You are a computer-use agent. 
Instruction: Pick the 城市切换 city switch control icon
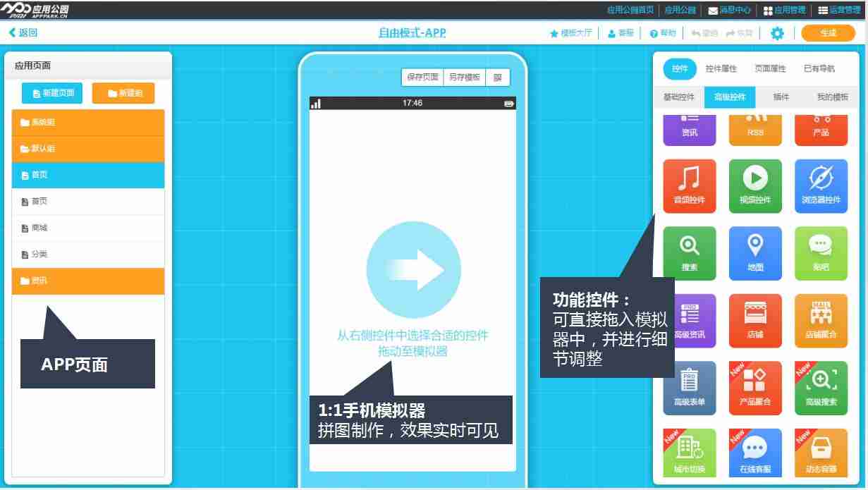pyautogui.click(x=689, y=453)
